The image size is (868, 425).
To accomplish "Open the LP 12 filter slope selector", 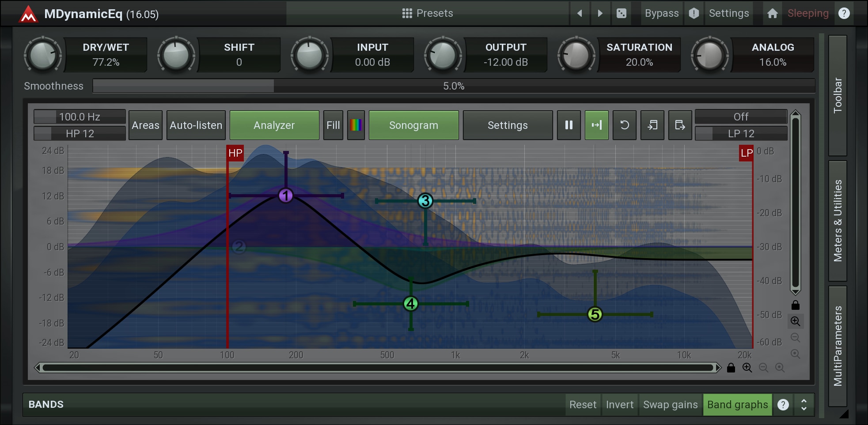I will [x=741, y=133].
